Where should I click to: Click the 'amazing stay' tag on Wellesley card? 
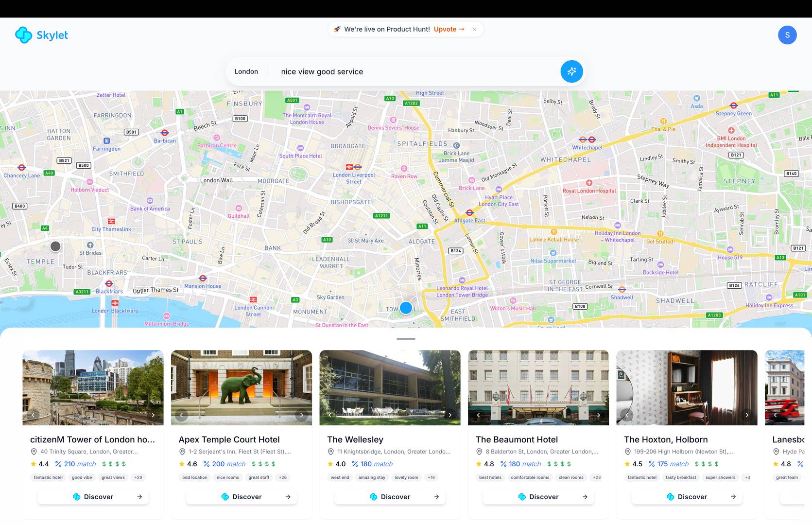[372, 477]
